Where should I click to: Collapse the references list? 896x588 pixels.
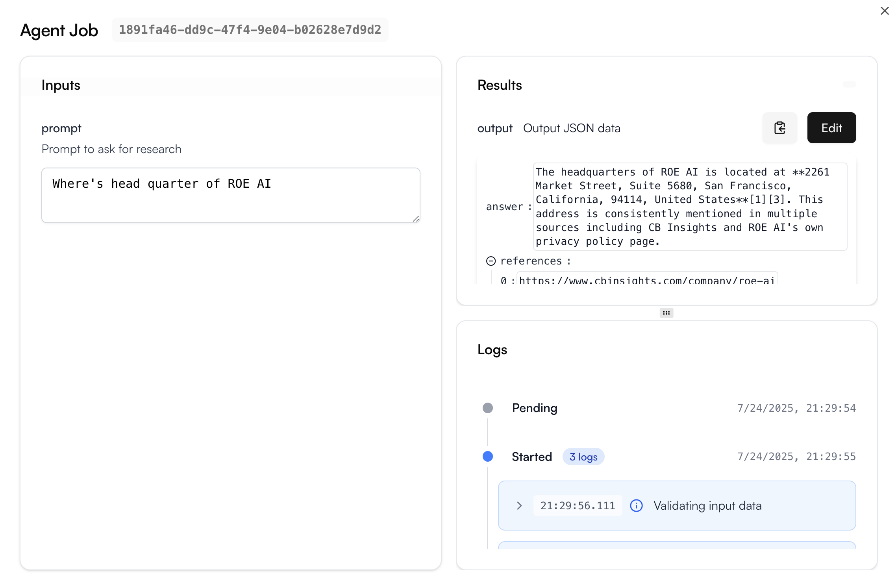(x=491, y=261)
